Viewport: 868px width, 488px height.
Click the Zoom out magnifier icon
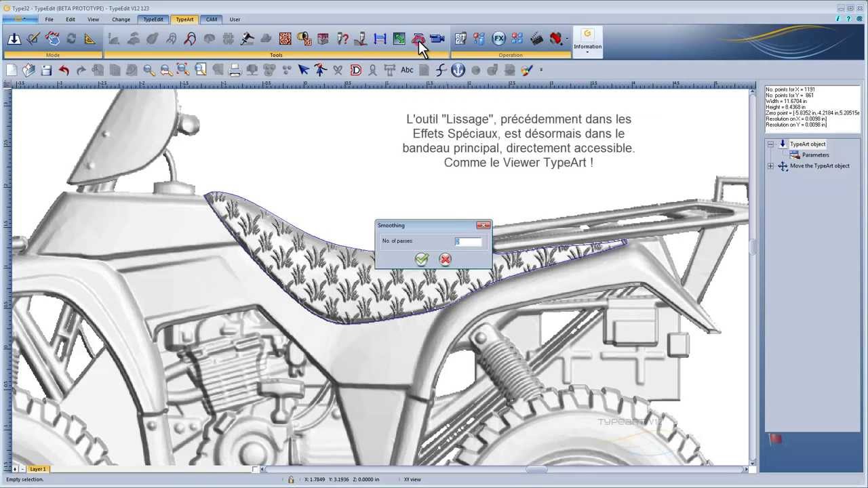[165, 70]
